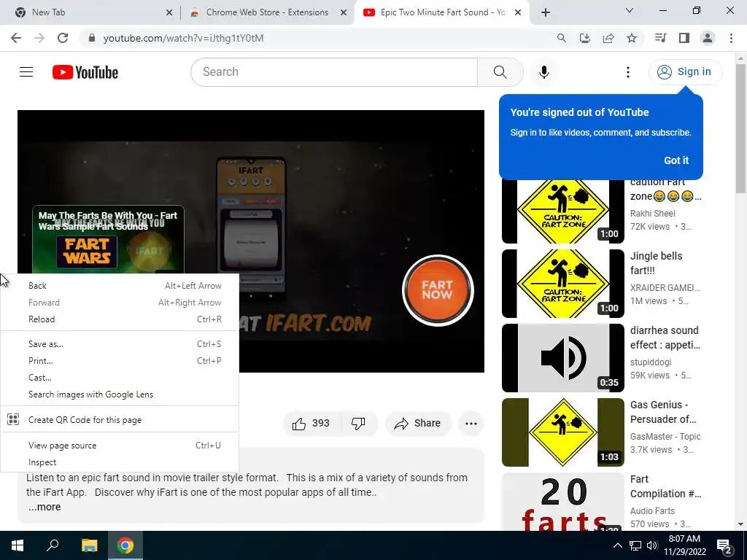Open diarrhea sound effect video thumbnail
The image size is (747, 560).
tap(562, 358)
